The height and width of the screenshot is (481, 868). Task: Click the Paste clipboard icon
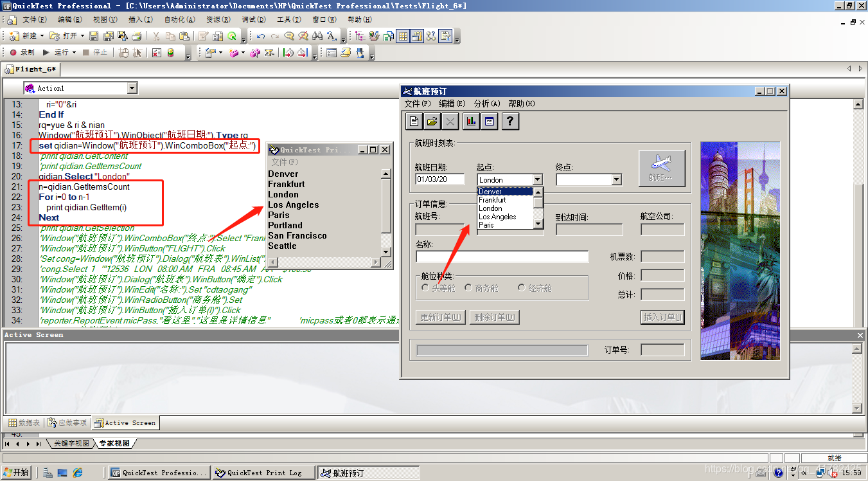click(x=184, y=36)
